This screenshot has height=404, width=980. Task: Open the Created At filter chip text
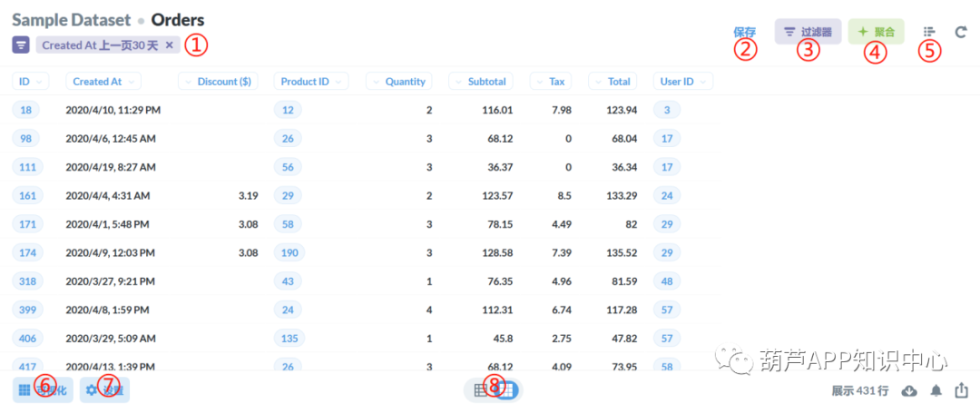[x=100, y=45]
